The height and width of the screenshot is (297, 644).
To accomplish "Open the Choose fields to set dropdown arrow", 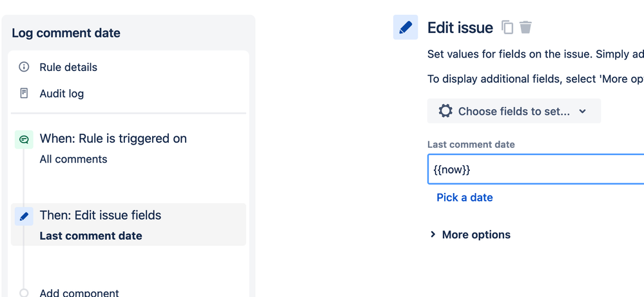I will [x=583, y=111].
